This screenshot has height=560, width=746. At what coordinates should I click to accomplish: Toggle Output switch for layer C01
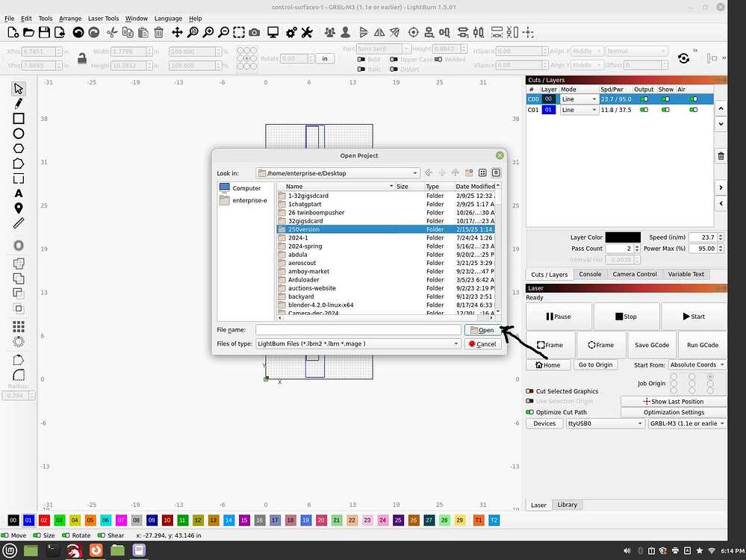point(644,110)
